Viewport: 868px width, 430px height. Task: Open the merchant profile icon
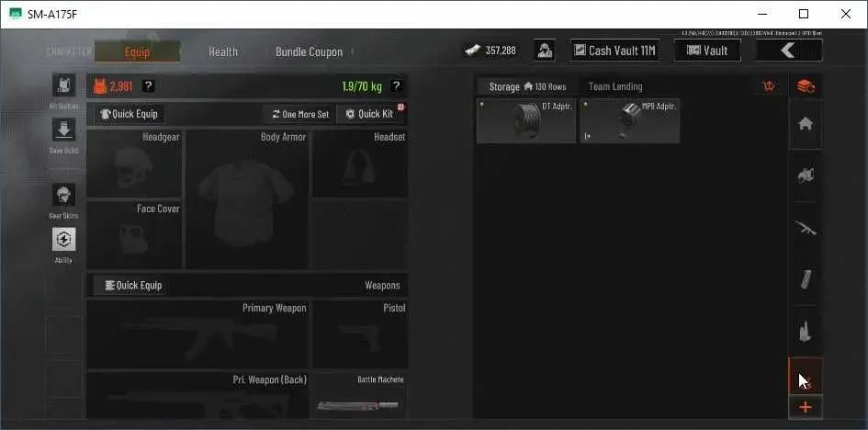pyautogui.click(x=545, y=51)
